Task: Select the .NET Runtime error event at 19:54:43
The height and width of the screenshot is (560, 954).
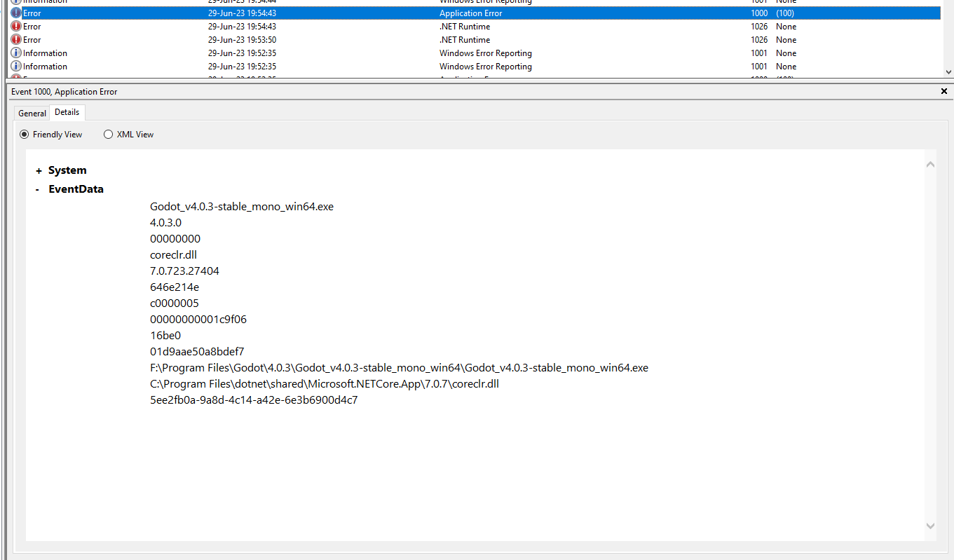Action: [280, 26]
